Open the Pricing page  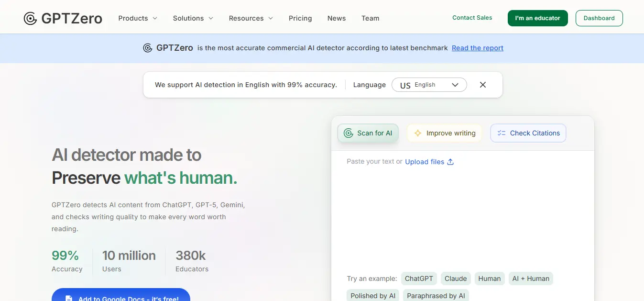click(x=300, y=18)
